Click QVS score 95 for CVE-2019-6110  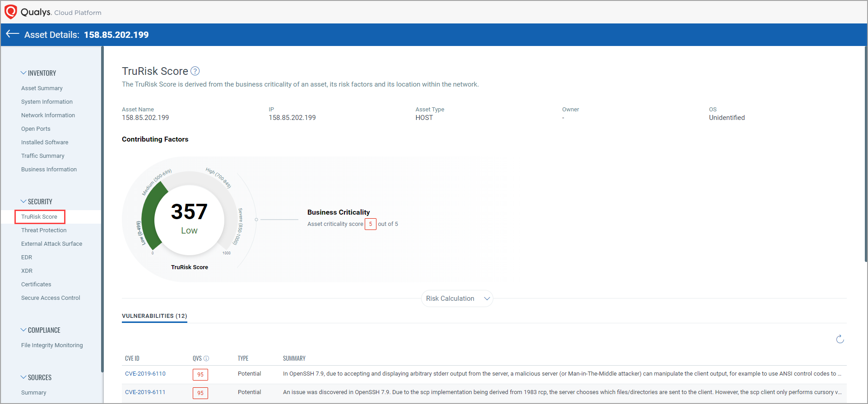coord(200,375)
